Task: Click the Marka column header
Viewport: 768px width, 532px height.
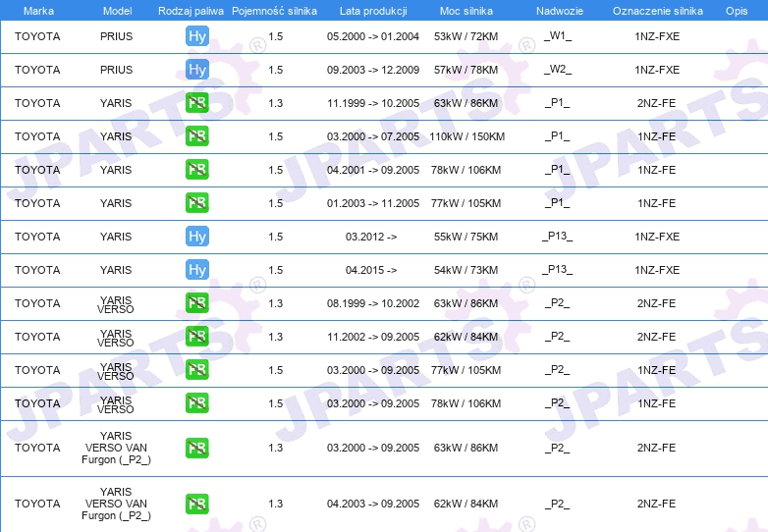Action: [38, 11]
